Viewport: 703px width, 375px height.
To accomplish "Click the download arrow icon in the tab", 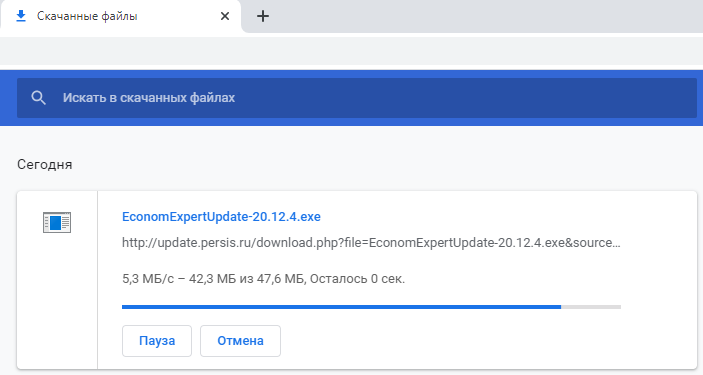I will click(x=21, y=16).
